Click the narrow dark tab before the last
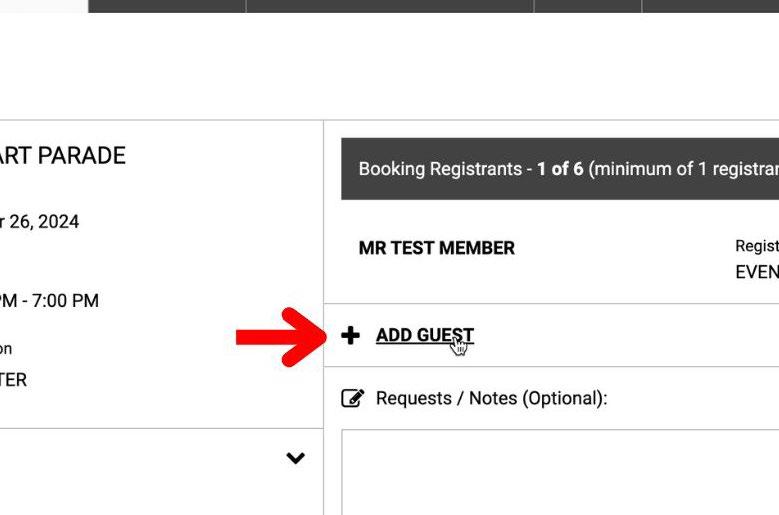 click(x=588, y=5)
